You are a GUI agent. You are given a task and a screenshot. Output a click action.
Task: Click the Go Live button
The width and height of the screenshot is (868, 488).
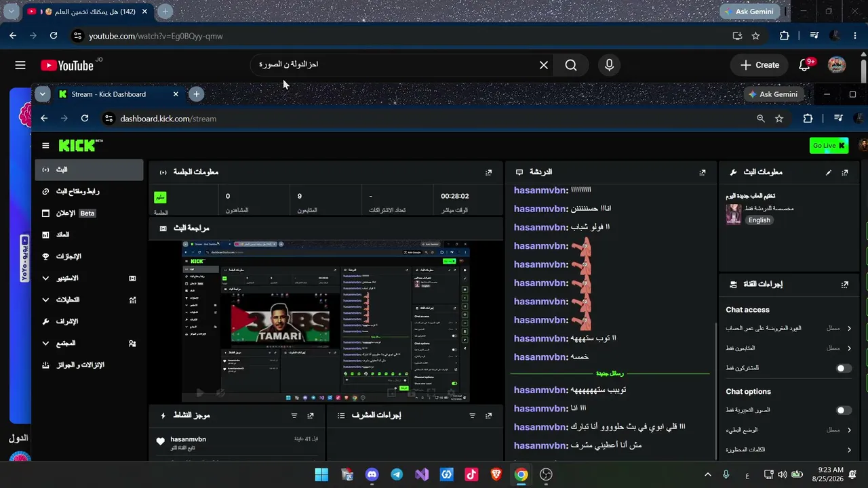click(829, 146)
